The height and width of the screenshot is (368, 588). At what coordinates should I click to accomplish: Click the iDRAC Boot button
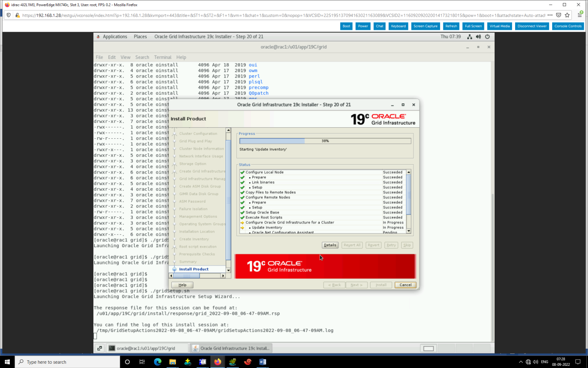pos(346,26)
